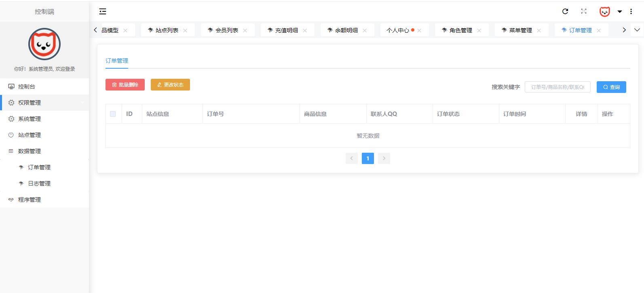
Task: Focus the order keyword search field
Action: pos(557,87)
